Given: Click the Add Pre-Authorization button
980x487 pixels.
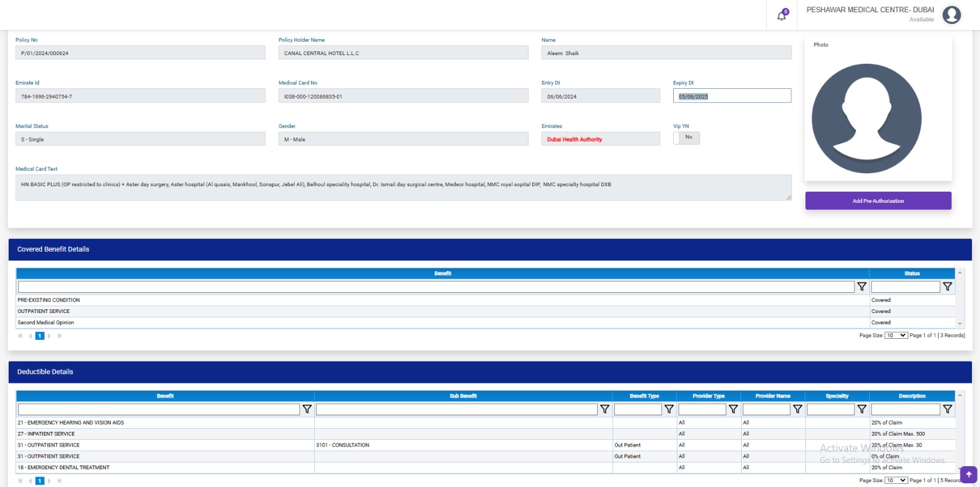Looking at the screenshot, I should 878,201.
